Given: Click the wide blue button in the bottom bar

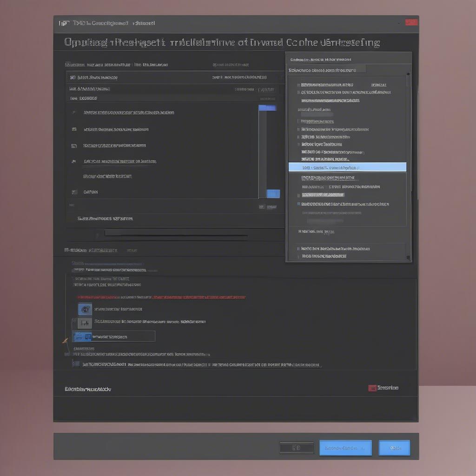Looking at the screenshot, I should [x=345, y=448].
